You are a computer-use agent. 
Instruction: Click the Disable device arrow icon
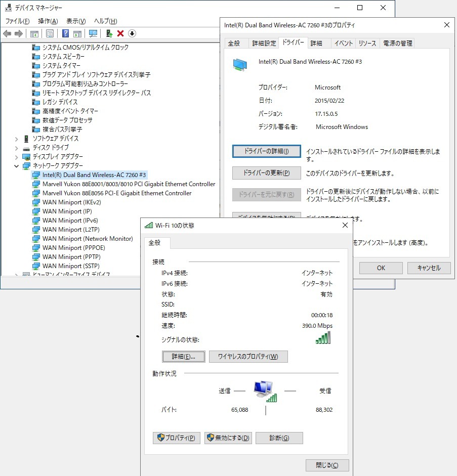coord(131,33)
